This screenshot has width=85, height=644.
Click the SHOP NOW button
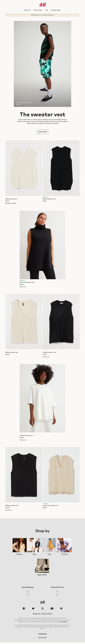point(42,132)
